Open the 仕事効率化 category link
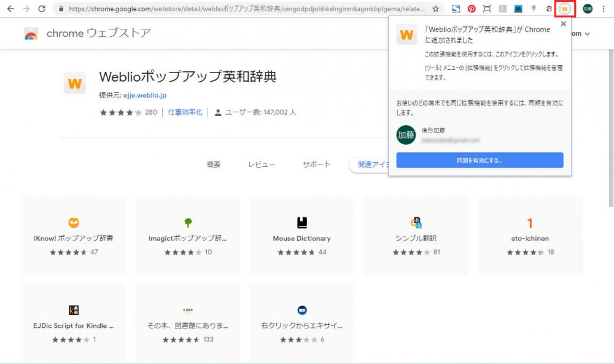 (185, 112)
